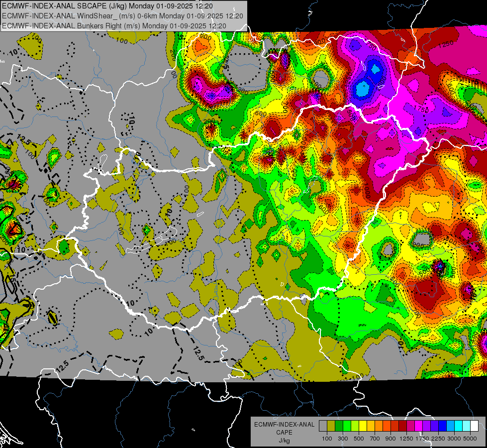Select the amber legend swatch
This screenshot has width=487, height=448.
coord(371,426)
